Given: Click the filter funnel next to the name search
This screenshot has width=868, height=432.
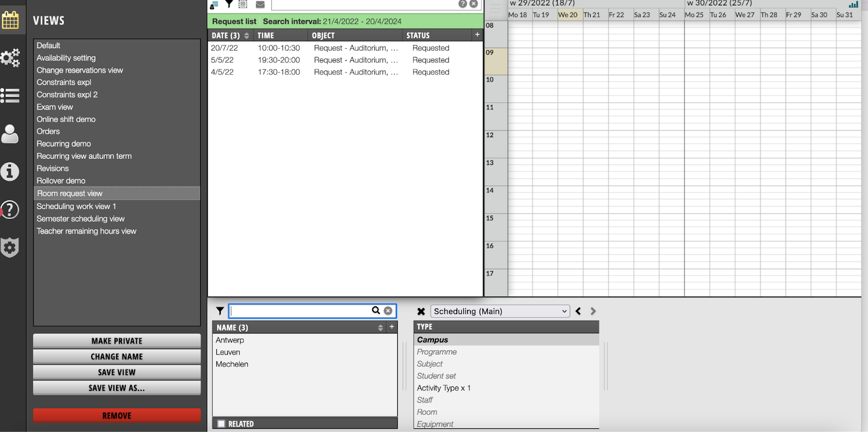Looking at the screenshot, I should tap(220, 311).
